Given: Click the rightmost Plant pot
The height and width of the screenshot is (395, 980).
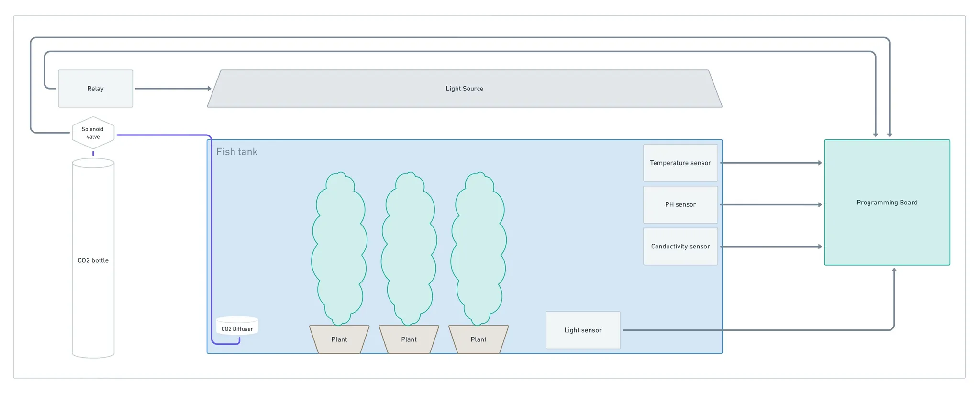Looking at the screenshot, I should (479, 339).
